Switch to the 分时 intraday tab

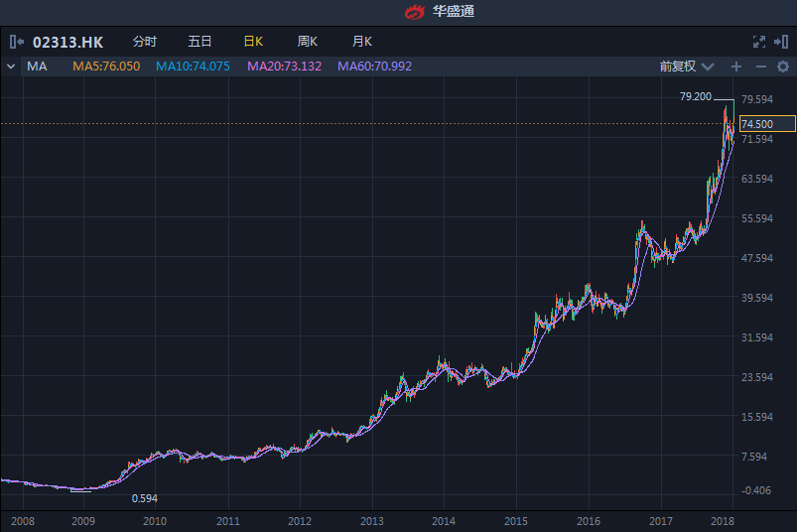pos(145,42)
